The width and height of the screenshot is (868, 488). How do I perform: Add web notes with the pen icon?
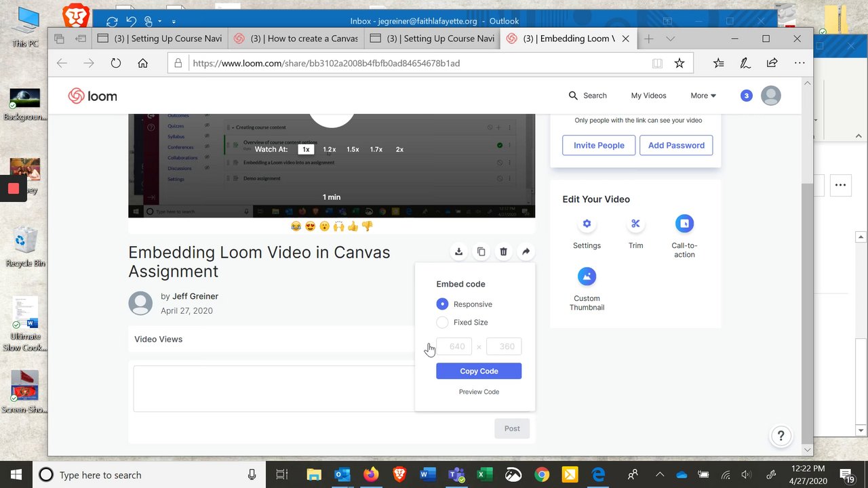tap(745, 63)
